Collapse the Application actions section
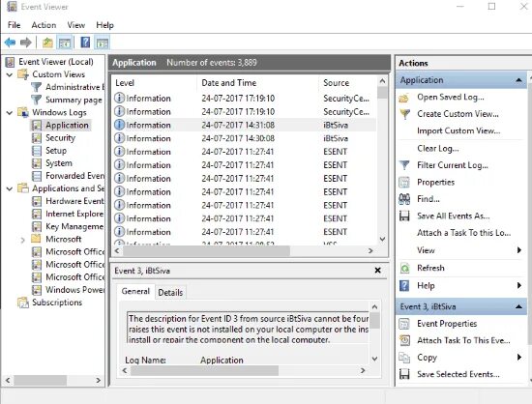Screen dimensions: 532x404 coord(518,80)
